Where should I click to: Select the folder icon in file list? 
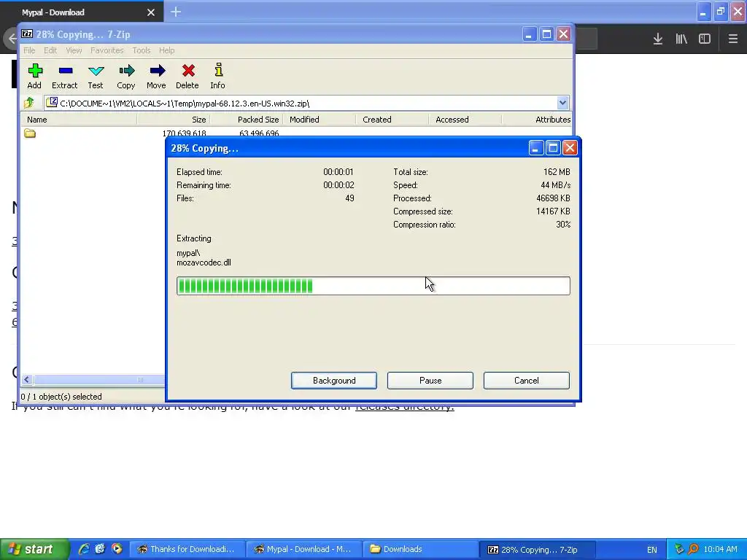[30, 133]
